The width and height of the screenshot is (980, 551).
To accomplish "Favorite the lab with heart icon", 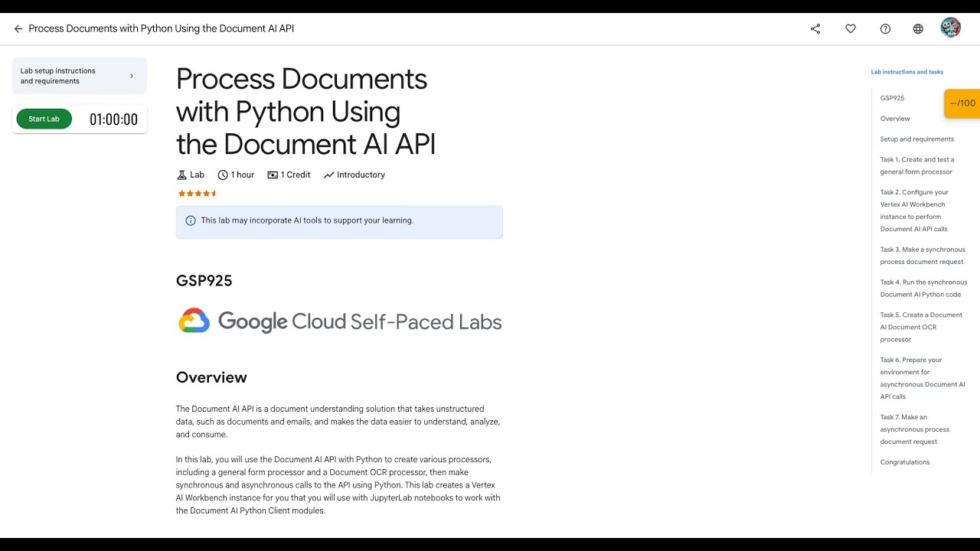I will pyautogui.click(x=851, y=29).
